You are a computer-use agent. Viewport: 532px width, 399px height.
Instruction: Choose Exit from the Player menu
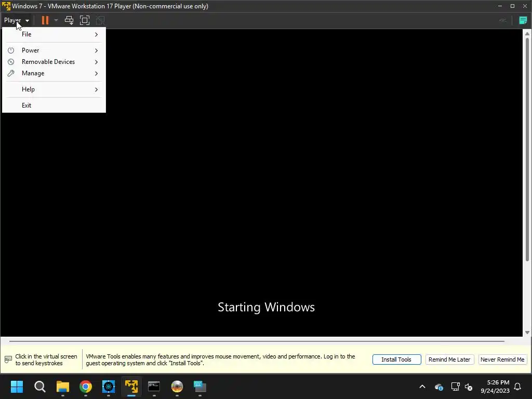pyautogui.click(x=54, y=105)
